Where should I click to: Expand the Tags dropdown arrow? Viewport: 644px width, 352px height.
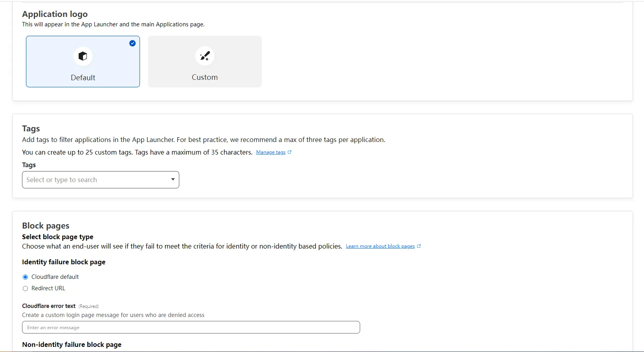click(173, 180)
